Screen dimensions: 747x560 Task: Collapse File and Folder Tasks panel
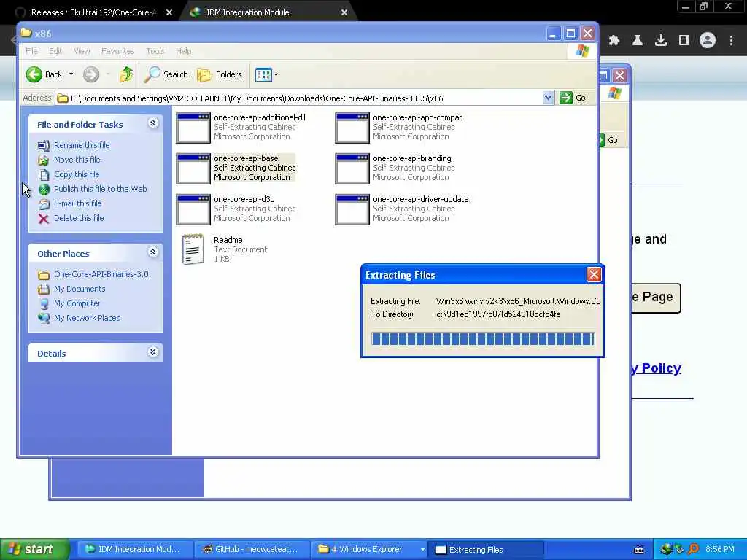coord(153,123)
